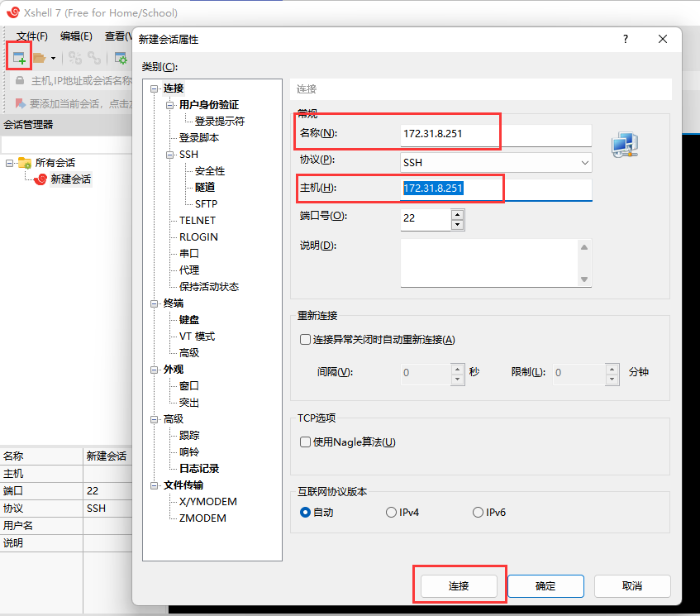This screenshot has height=616, width=700.
Task: Click the 取消 cancel button
Action: (631, 585)
